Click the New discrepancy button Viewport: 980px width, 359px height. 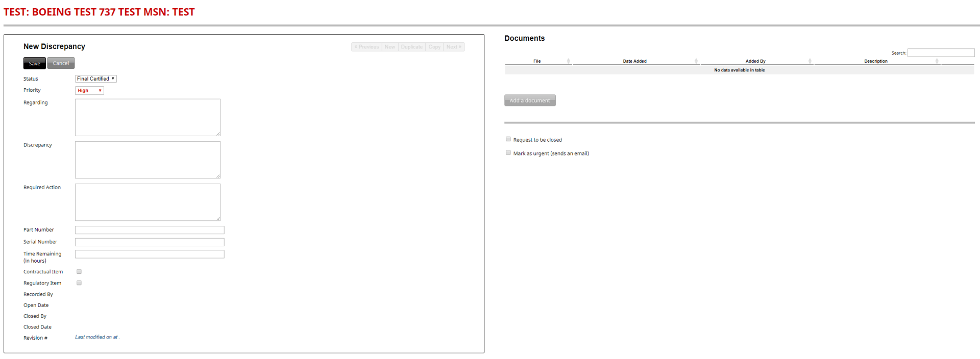pos(390,47)
